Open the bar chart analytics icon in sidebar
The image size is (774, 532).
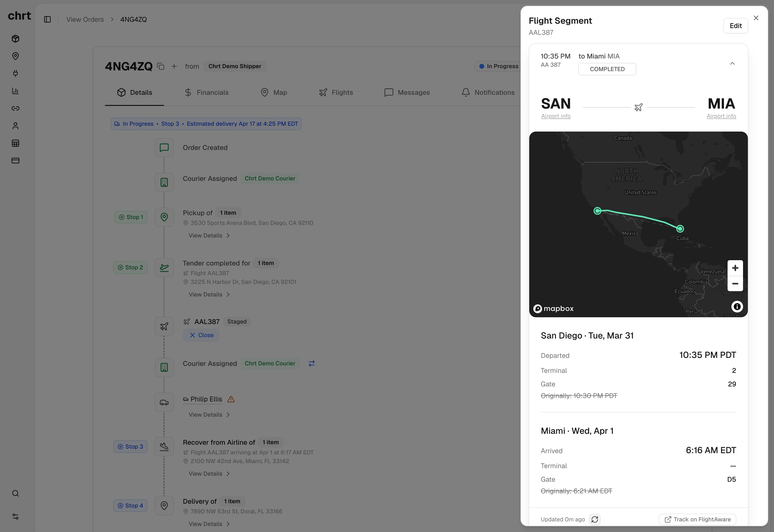(15, 91)
